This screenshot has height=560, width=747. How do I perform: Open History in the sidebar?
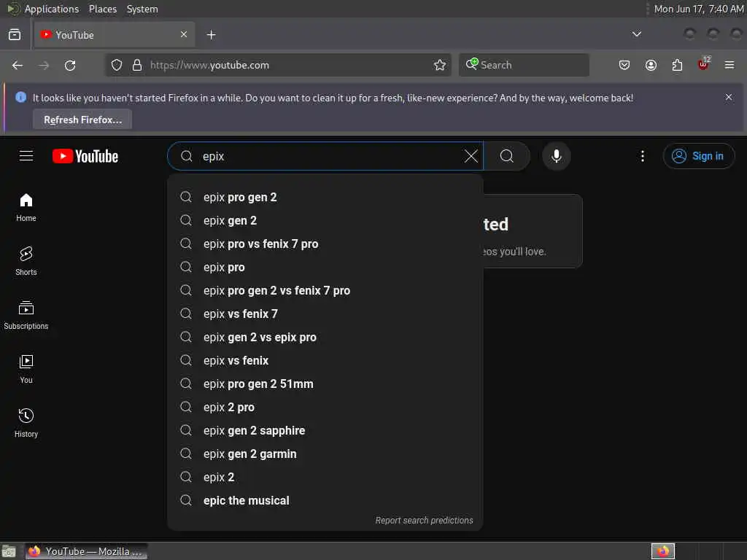(x=26, y=423)
